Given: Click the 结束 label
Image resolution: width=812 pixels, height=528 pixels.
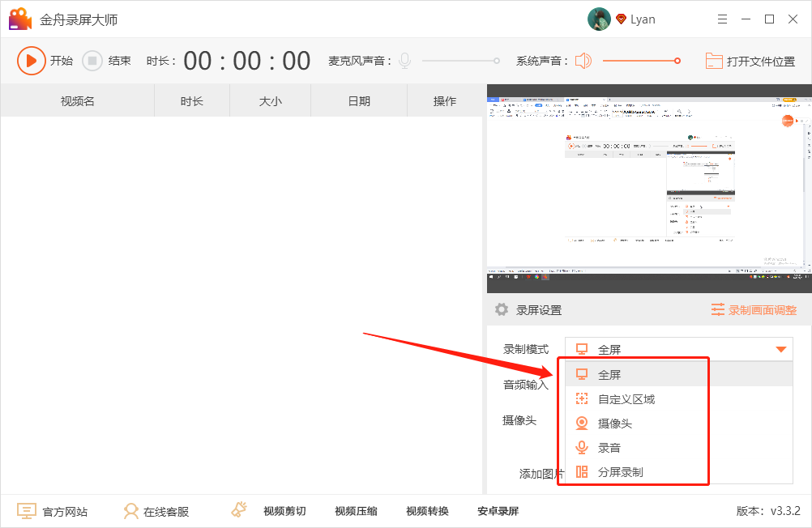Looking at the screenshot, I should (120, 61).
